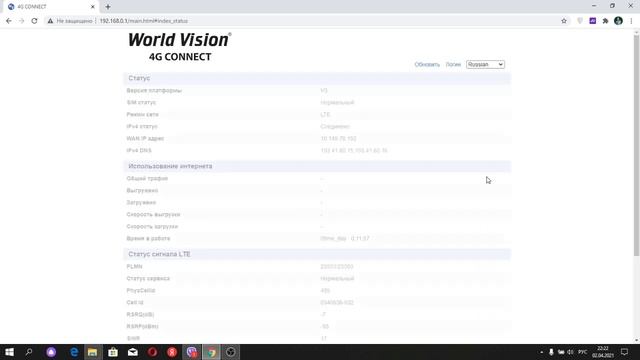Show hidden system tray icons
This screenshot has height=360, width=640.
542,352
